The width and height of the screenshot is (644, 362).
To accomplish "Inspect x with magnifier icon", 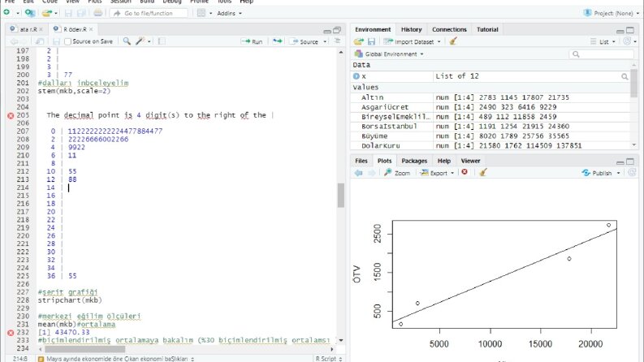I will [625, 77].
